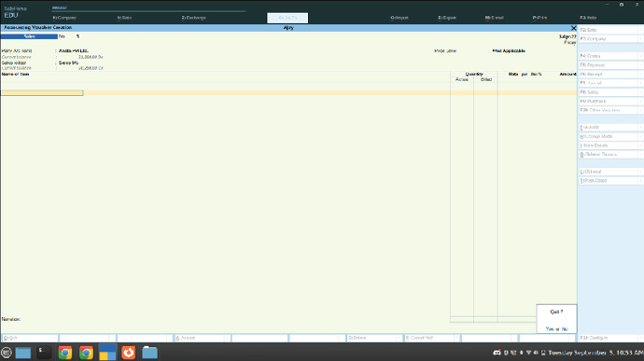Open the K: Company menu

(x=64, y=18)
